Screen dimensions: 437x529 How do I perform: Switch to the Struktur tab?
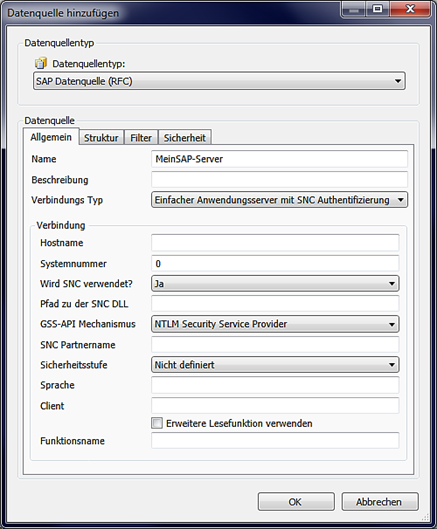point(101,138)
